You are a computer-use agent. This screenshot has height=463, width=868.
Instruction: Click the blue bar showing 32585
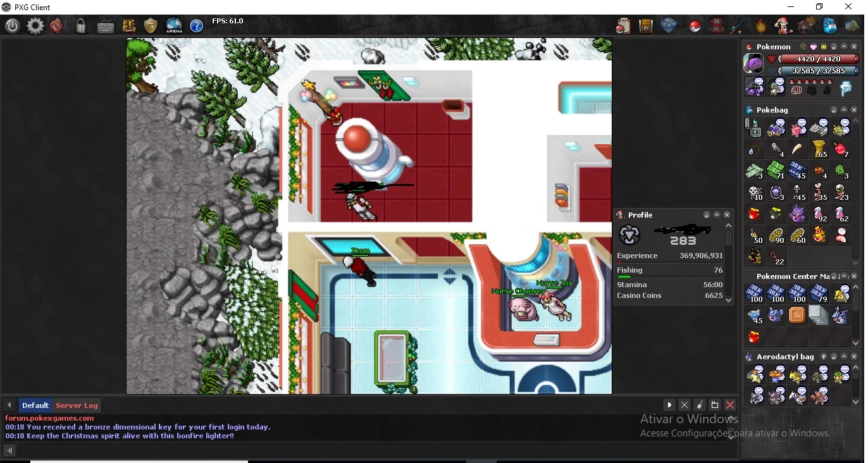tap(819, 71)
